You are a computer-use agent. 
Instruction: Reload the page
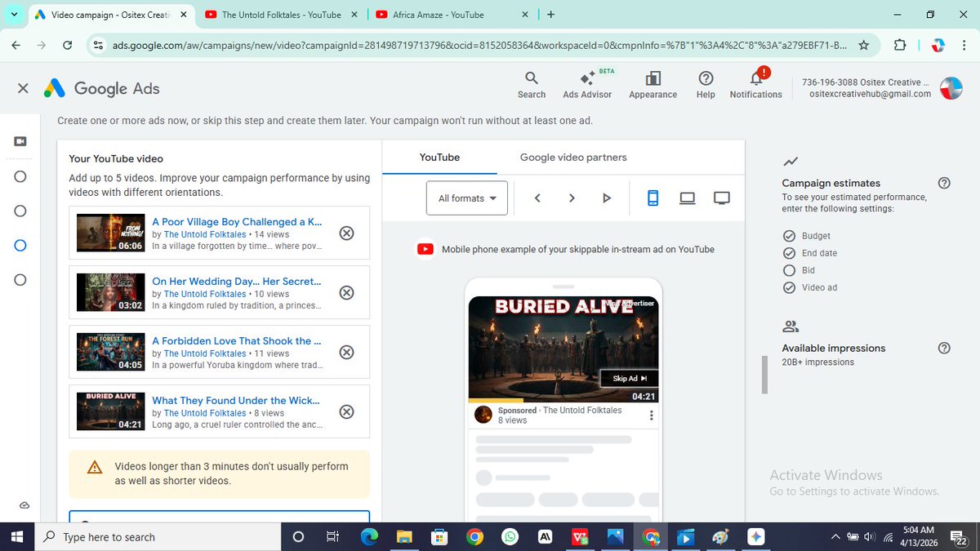coord(68,46)
